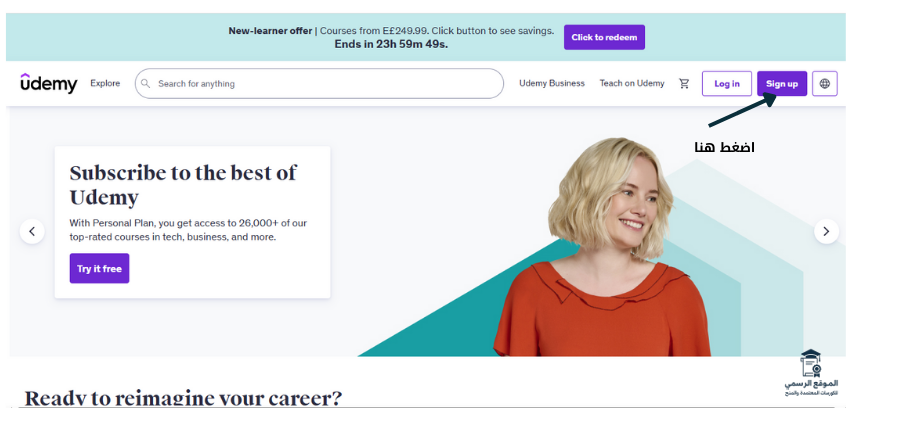Screen dimensions: 902x448
Task: Open the shopping cart
Action: [684, 84]
